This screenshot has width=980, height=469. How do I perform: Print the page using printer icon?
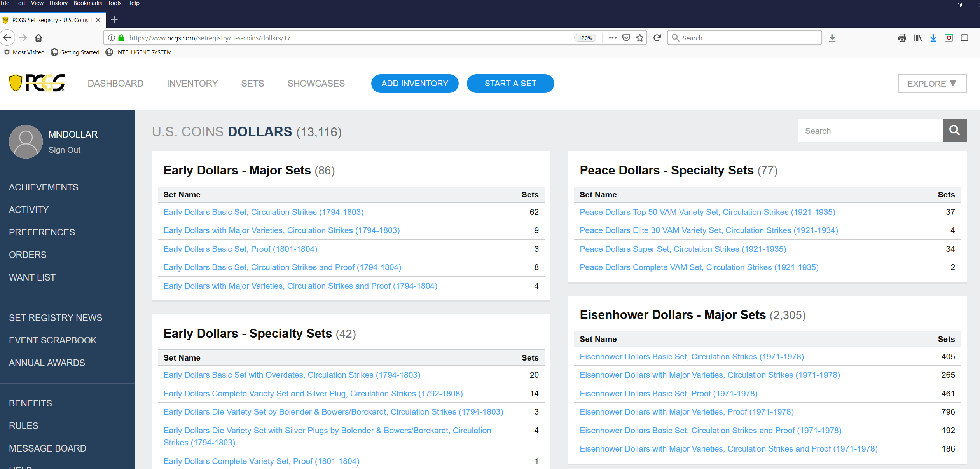point(902,38)
